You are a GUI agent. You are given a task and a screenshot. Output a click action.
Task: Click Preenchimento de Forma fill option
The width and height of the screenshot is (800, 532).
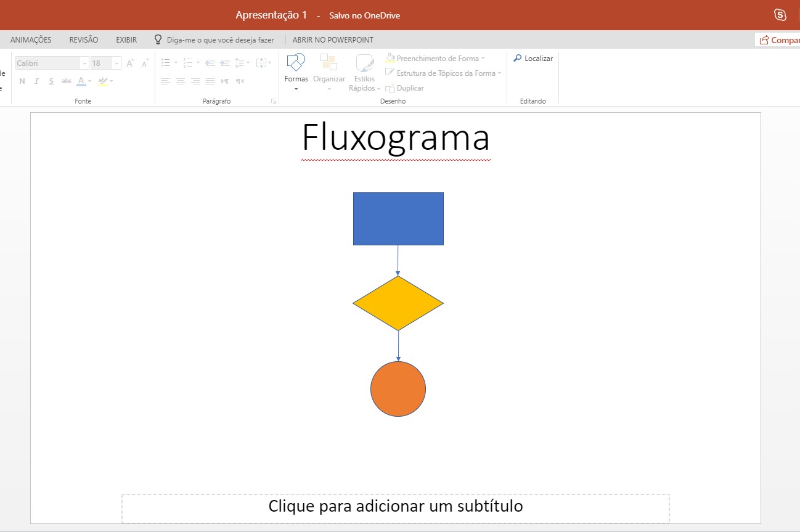pyautogui.click(x=435, y=59)
